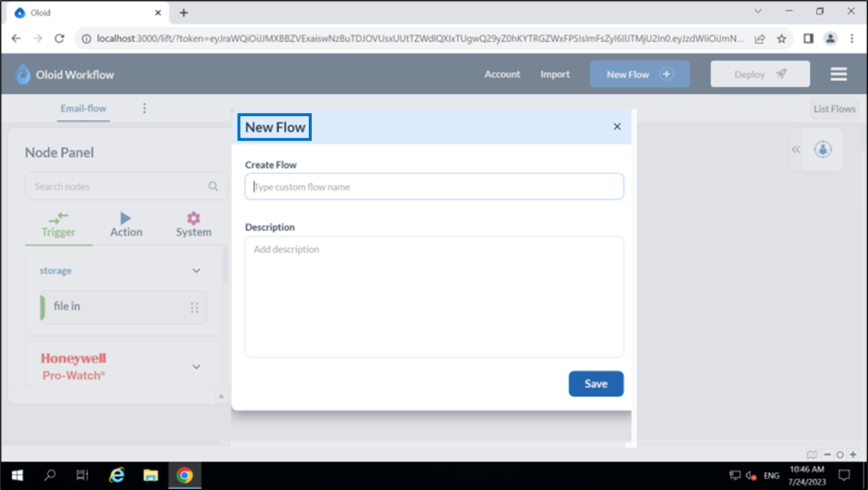Viewport: 868px width, 490px height.
Task: Open the Chrome side panel
Action: [x=808, y=38]
